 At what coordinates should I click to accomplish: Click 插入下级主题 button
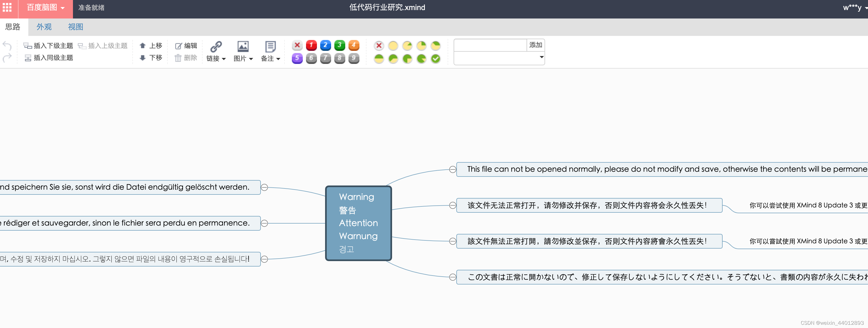(x=48, y=45)
